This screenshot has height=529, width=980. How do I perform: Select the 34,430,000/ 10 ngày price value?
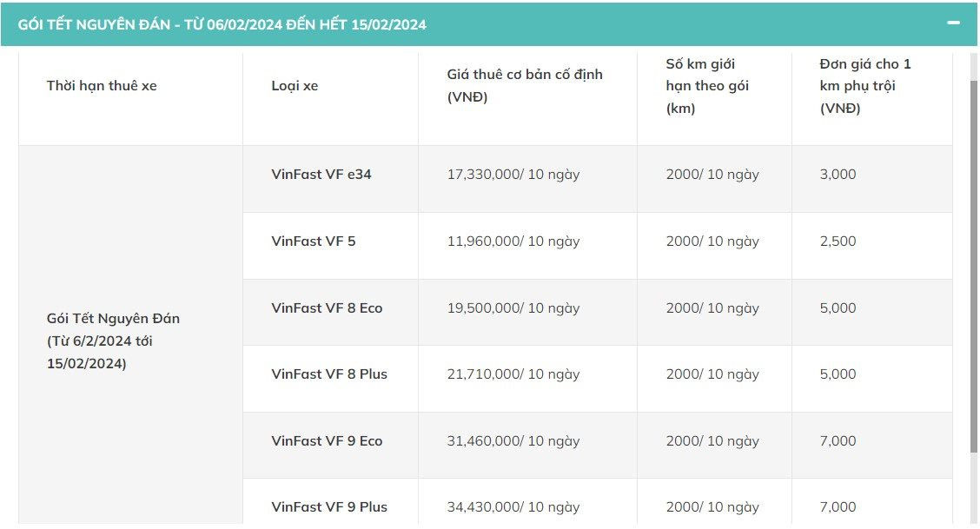[x=514, y=506]
